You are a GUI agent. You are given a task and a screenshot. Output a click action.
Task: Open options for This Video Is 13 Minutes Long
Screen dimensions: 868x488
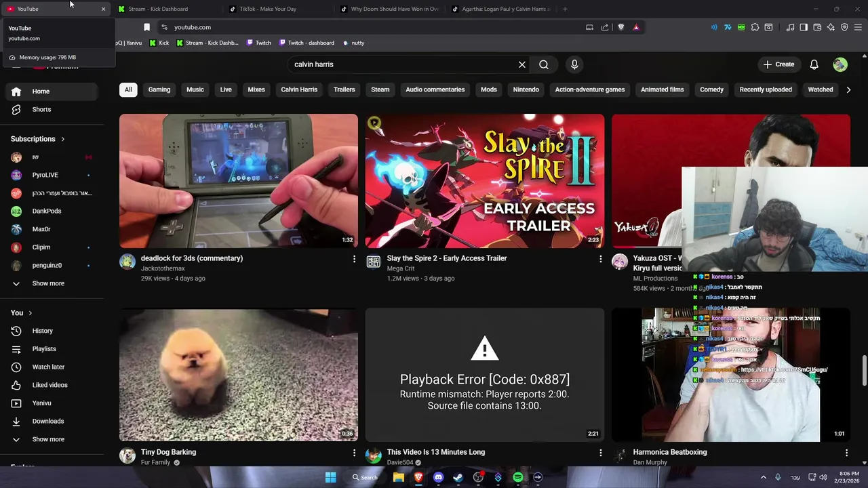coord(600,453)
